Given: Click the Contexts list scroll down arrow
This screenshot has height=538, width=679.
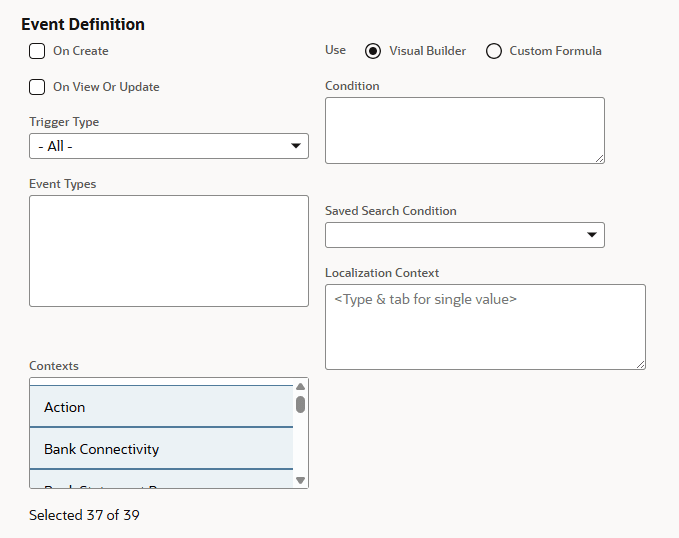Looking at the screenshot, I should coord(300,480).
